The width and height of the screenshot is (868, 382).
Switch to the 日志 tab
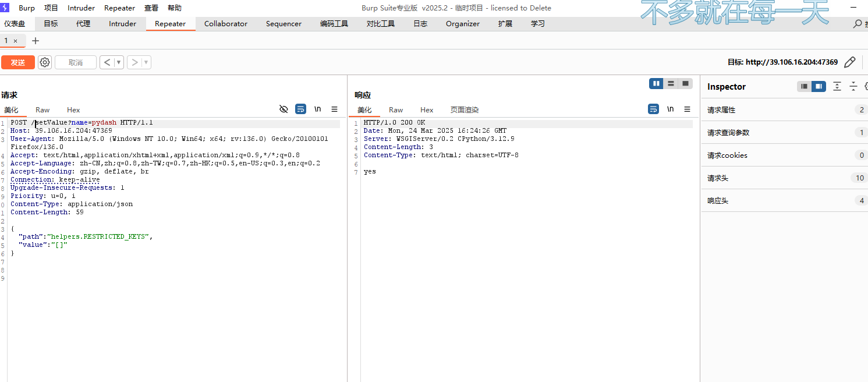click(420, 24)
